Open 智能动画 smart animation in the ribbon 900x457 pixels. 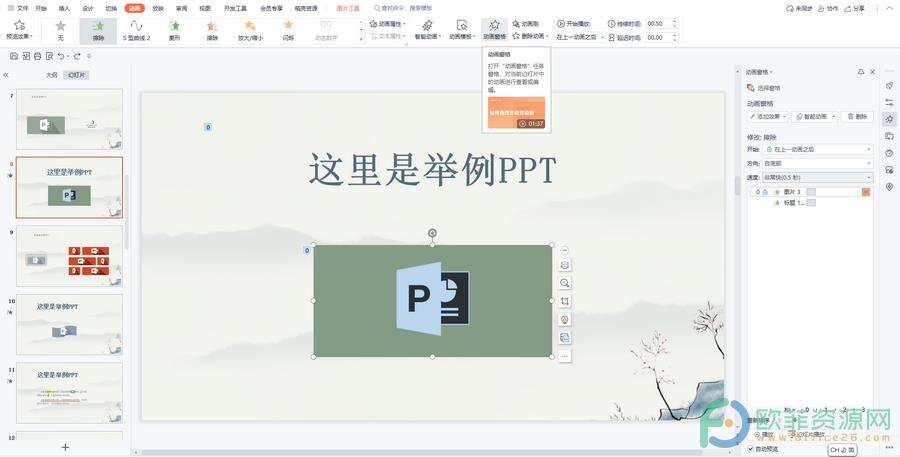(x=428, y=30)
